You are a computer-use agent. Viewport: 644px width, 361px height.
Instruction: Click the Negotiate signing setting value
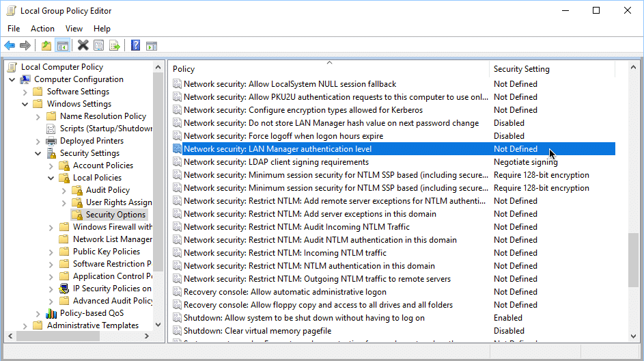(x=525, y=162)
